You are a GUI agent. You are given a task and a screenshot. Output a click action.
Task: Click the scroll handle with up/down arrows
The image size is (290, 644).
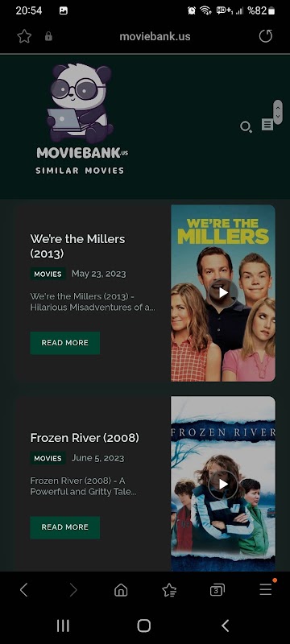pyautogui.click(x=278, y=112)
